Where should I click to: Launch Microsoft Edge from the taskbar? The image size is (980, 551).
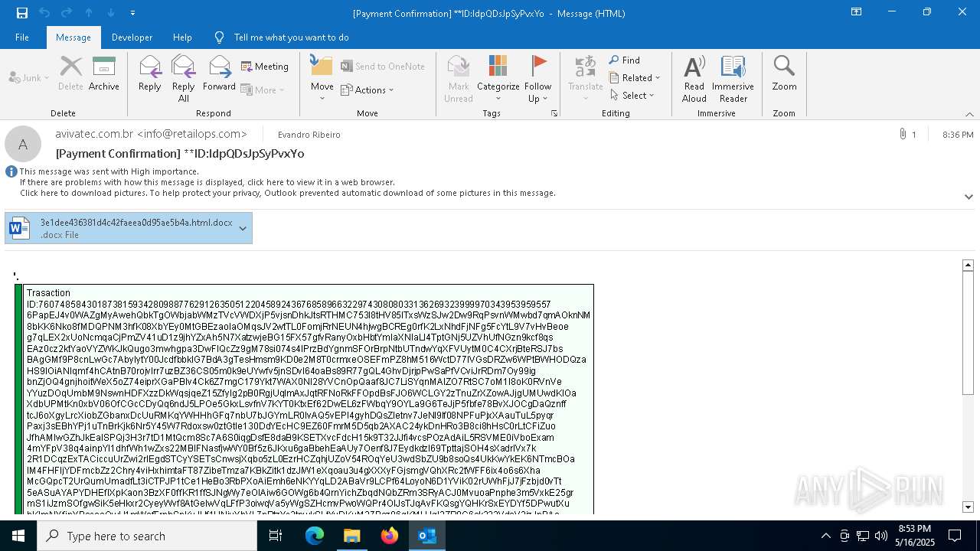point(315,536)
